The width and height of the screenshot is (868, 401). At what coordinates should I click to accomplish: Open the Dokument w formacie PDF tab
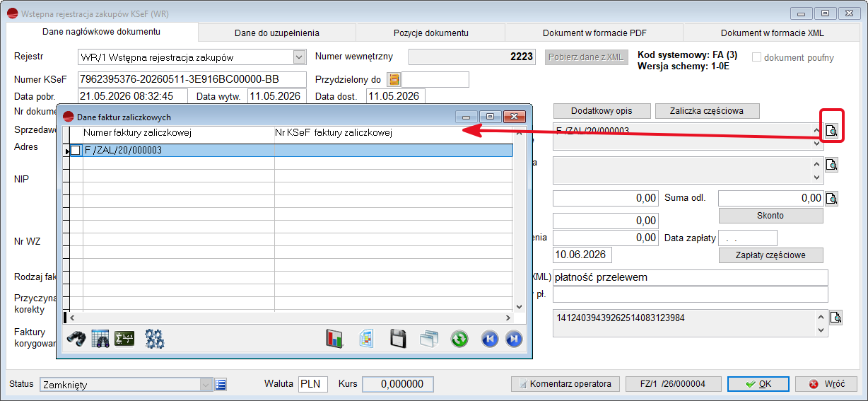[x=594, y=33]
